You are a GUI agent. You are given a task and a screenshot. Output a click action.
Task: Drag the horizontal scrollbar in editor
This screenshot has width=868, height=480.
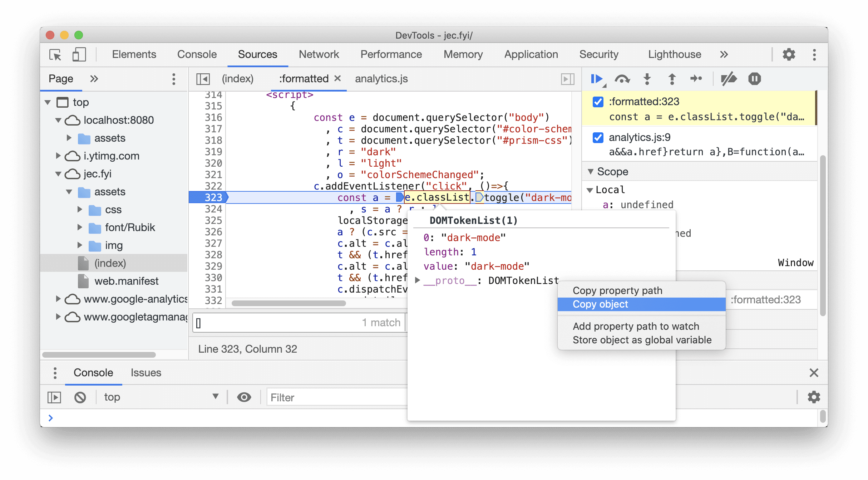289,303
